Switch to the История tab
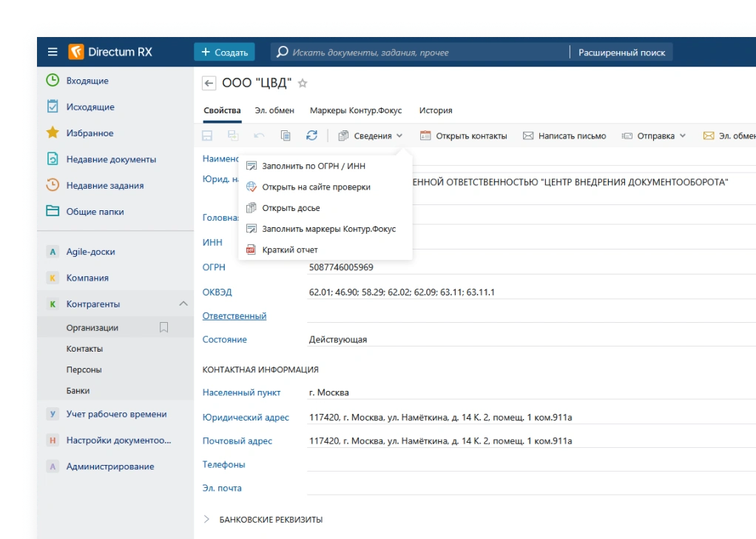The height and width of the screenshot is (539, 756). pos(436,110)
